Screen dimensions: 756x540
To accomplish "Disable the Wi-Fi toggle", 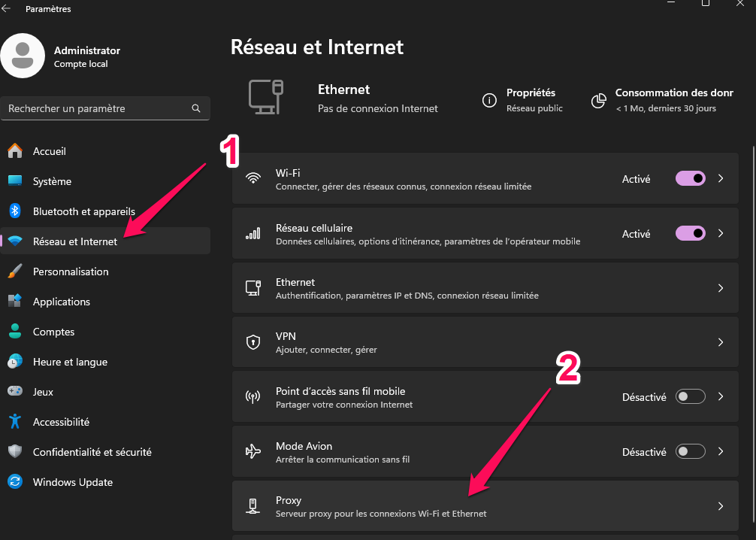I will [x=690, y=178].
